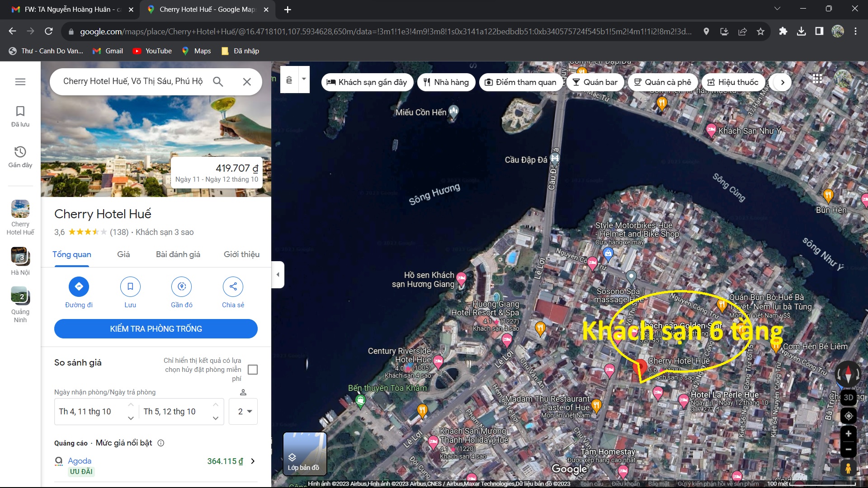Tick free cancellation only checkbox
This screenshot has width=868, height=488.
coord(253,370)
